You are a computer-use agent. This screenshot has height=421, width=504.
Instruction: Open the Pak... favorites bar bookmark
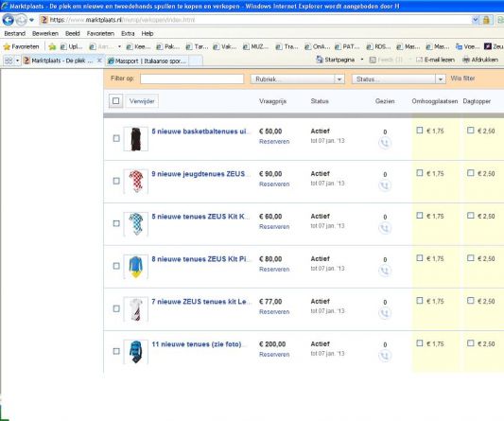[168, 46]
